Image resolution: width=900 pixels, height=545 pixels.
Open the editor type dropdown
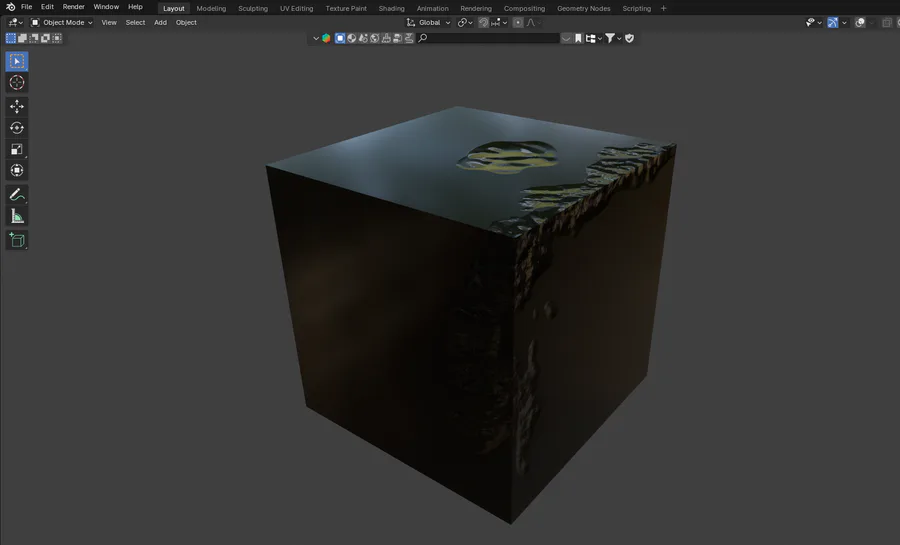[15, 22]
